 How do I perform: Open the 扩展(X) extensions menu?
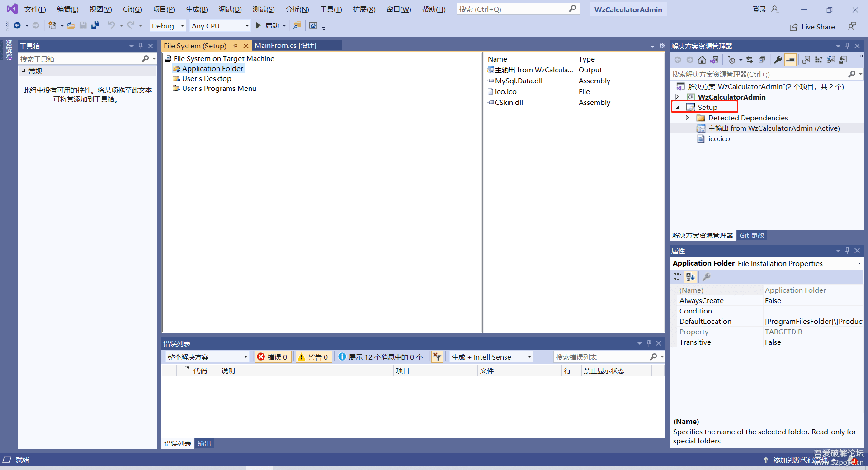[364, 9]
